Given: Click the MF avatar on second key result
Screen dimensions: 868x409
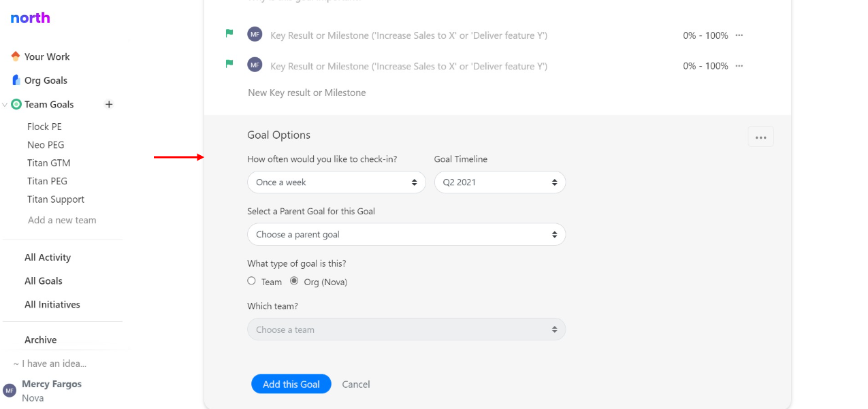Looking at the screenshot, I should click(255, 65).
